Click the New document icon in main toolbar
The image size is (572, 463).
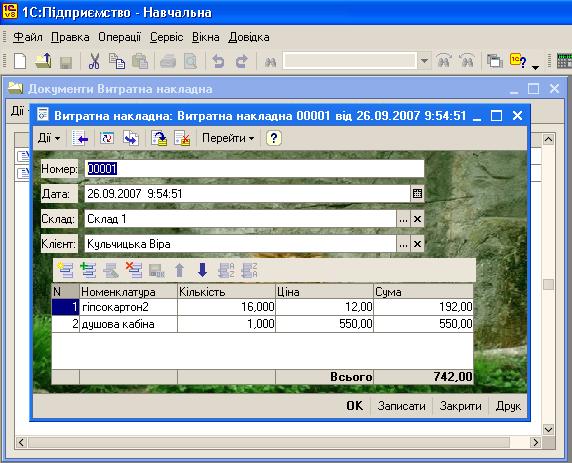tap(20, 61)
